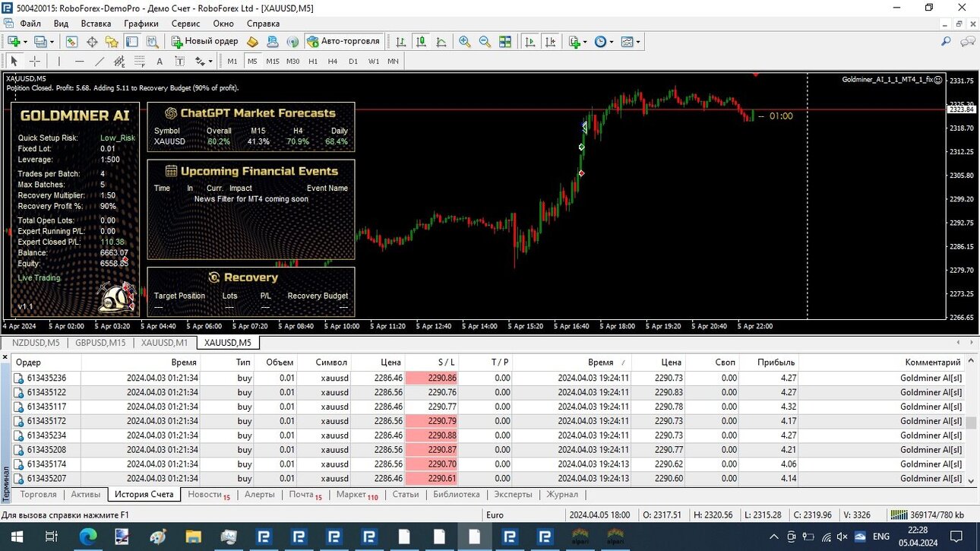The width and height of the screenshot is (980, 551).
Task: Click the ENG language indicator in the tray
Action: pyautogui.click(x=881, y=537)
